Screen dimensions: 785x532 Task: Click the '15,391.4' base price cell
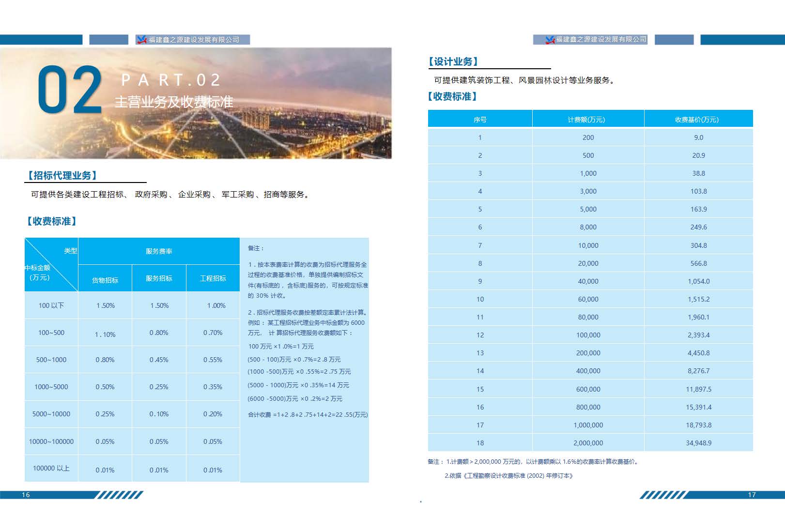point(698,407)
